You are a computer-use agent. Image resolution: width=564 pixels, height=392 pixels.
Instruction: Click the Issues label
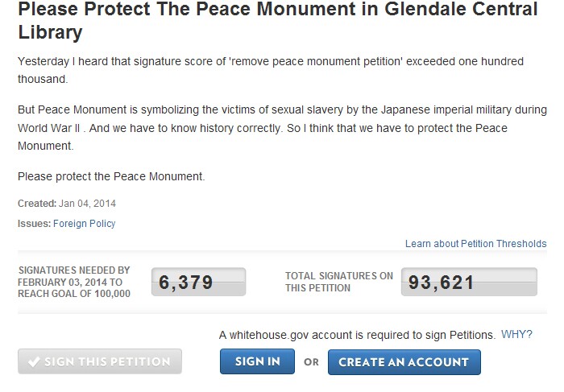click(x=34, y=224)
